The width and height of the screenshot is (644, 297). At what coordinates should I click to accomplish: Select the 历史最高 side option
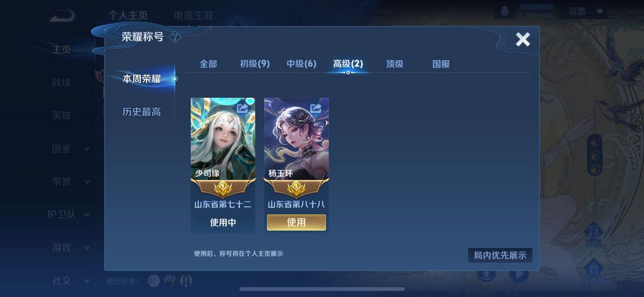tap(141, 112)
